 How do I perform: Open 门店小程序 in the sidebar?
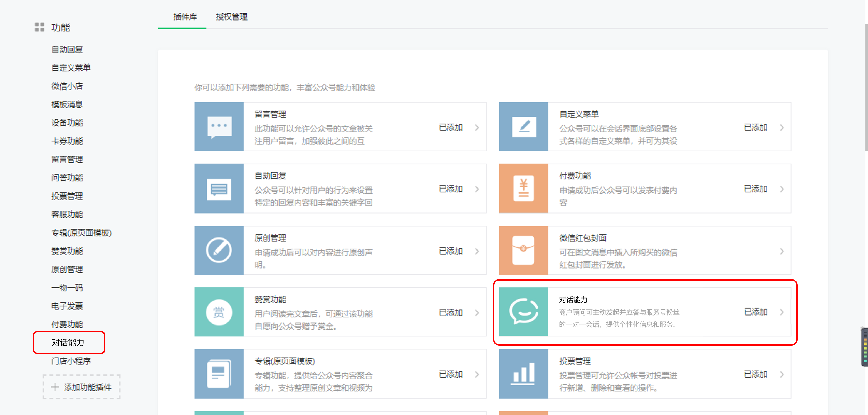[71, 361]
